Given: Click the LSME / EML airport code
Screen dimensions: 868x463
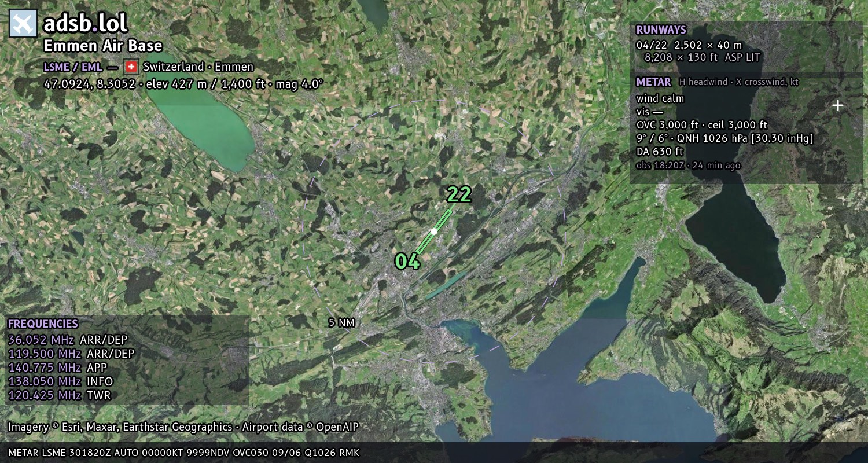Looking at the screenshot, I should coord(72,67).
